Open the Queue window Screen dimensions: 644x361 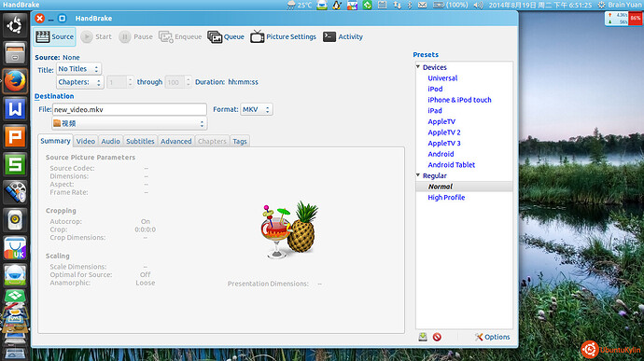tap(226, 36)
